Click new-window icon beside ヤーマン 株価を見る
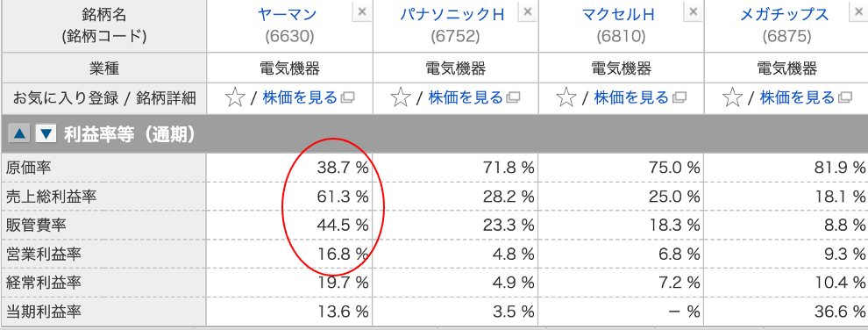This screenshot has height=330, width=868. pyautogui.click(x=348, y=98)
